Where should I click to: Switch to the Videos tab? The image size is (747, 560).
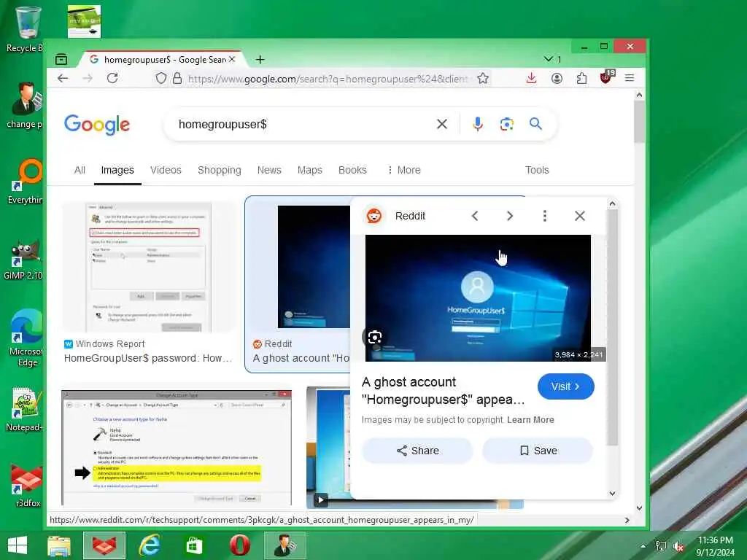click(x=166, y=170)
